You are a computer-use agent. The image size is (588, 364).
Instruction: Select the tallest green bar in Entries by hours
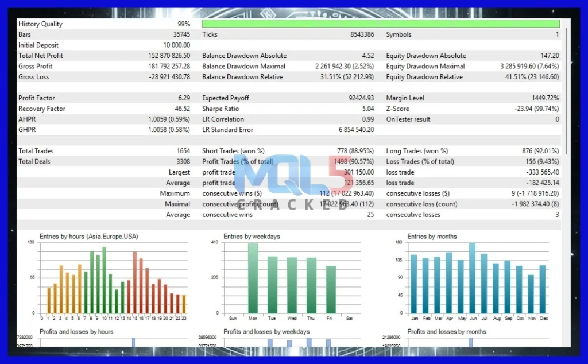(104, 280)
